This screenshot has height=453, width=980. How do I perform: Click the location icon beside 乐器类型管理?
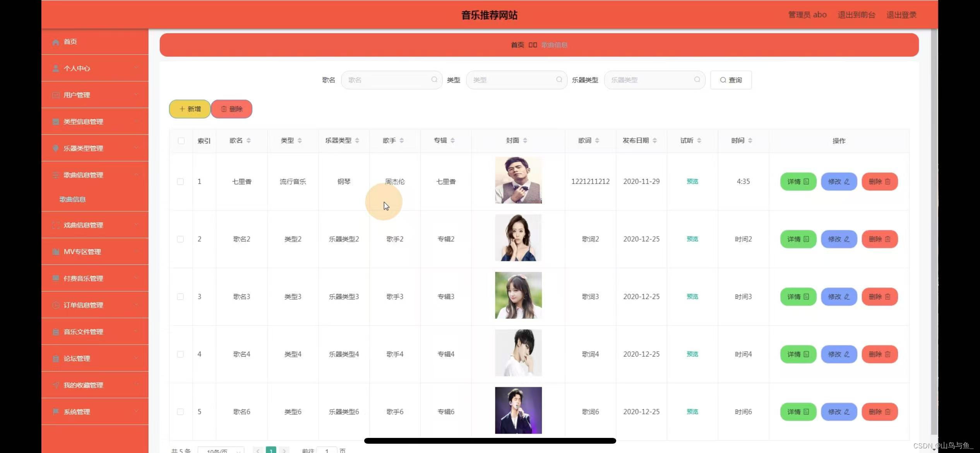pyautogui.click(x=56, y=148)
